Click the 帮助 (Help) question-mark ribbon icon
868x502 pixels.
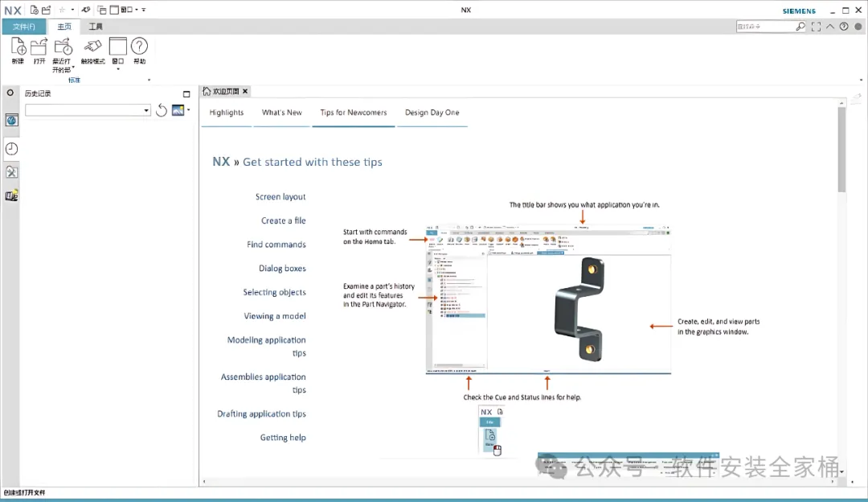[140, 47]
